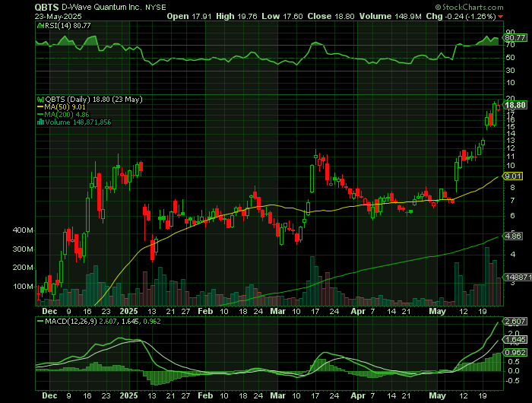Click the 300M volume axis label
Viewport: 532px width, 403px height.
(23, 249)
